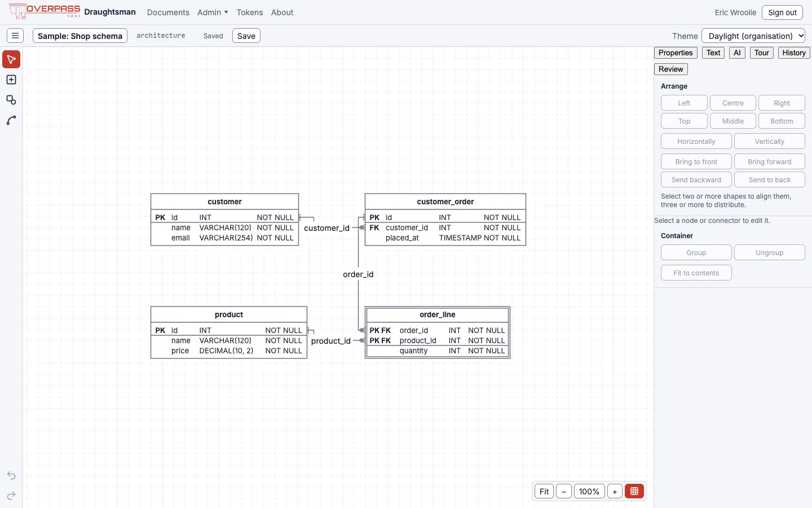Viewport: 812px width, 508px height.
Task: Undo the last action
Action: click(x=11, y=475)
